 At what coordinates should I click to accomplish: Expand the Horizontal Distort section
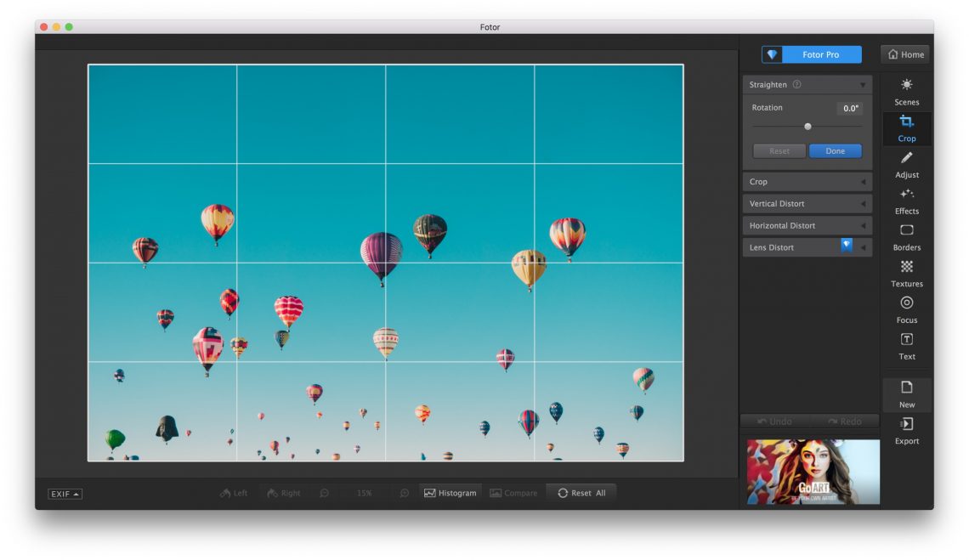[807, 226]
